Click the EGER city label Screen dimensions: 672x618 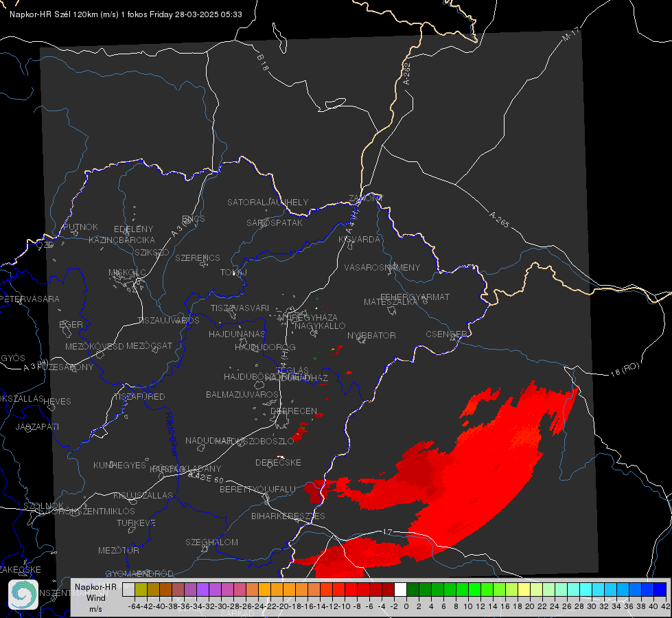coord(71,324)
